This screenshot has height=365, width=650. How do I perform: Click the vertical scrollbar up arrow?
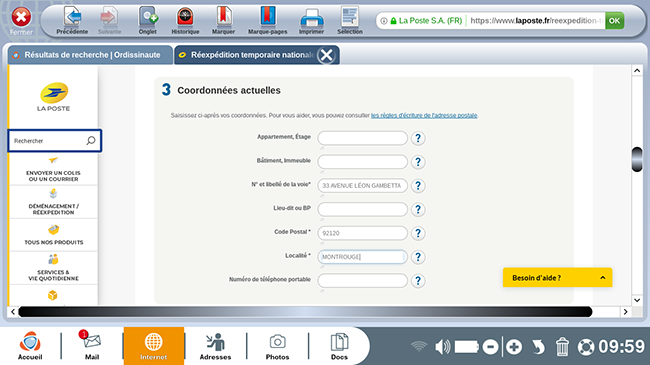click(x=637, y=71)
